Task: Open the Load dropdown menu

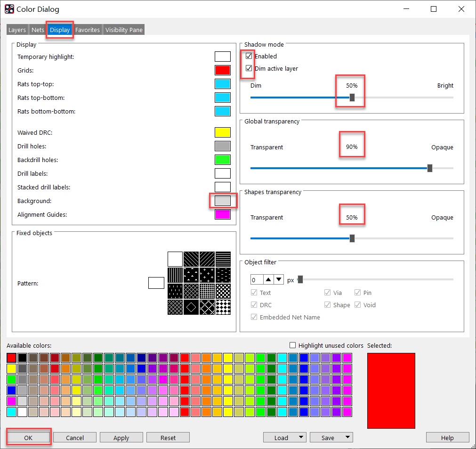Action: [x=284, y=438]
